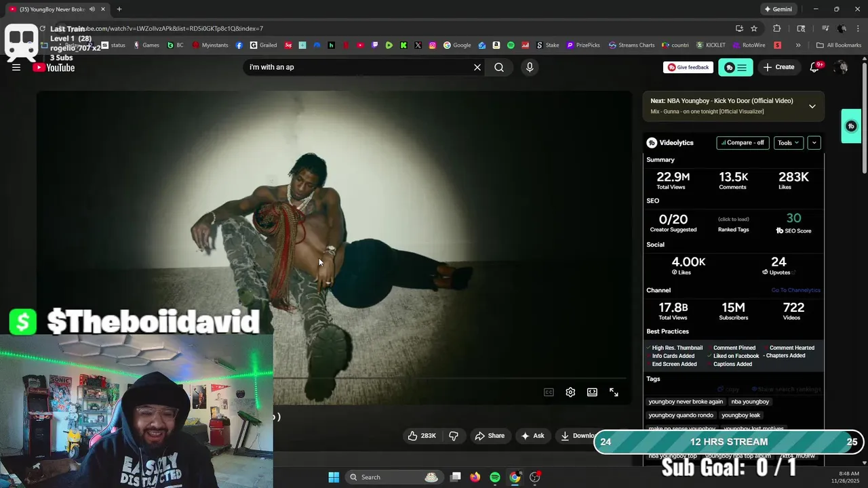Viewport: 868px width, 488px height.
Task: Select the 'youngboy leak' tag
Action: (x=741, y=415)
